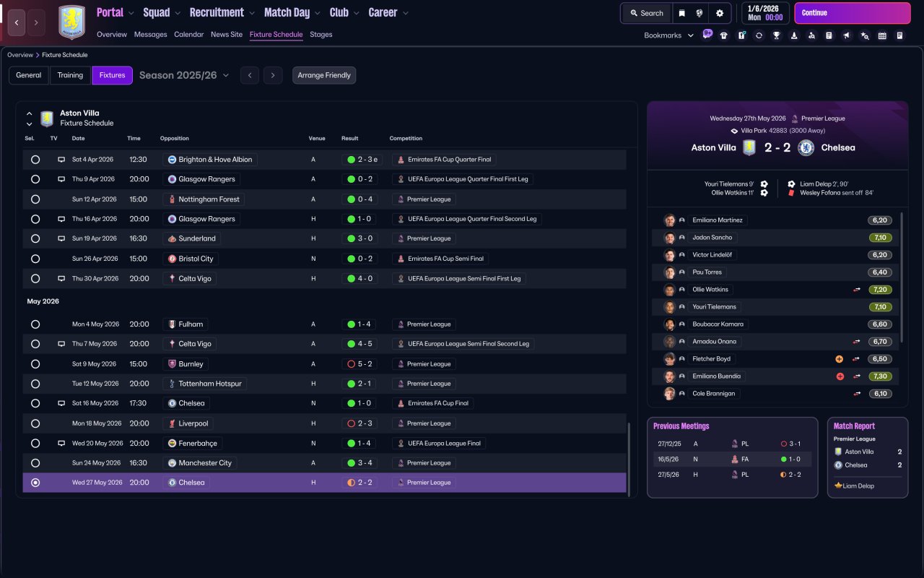924x578 pixels.
Task: Click the up chevron beside Aston Villa heading
Action: coord(30,113)
